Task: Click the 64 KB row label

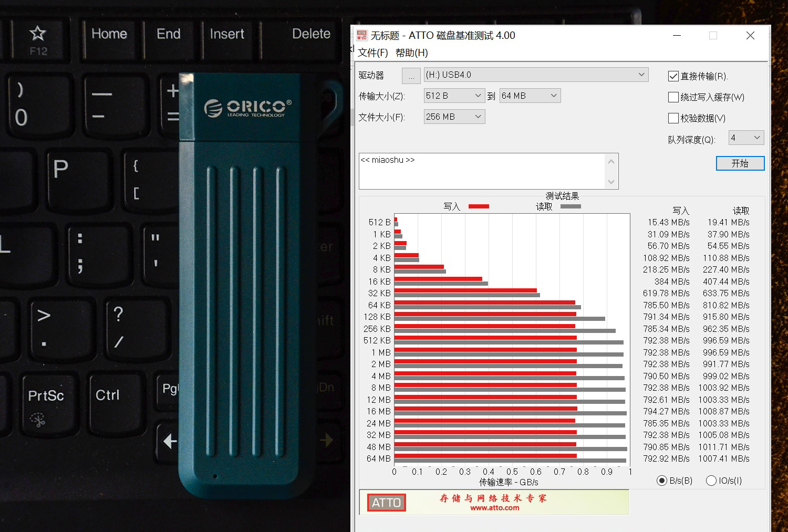Action: click(379, 305)
